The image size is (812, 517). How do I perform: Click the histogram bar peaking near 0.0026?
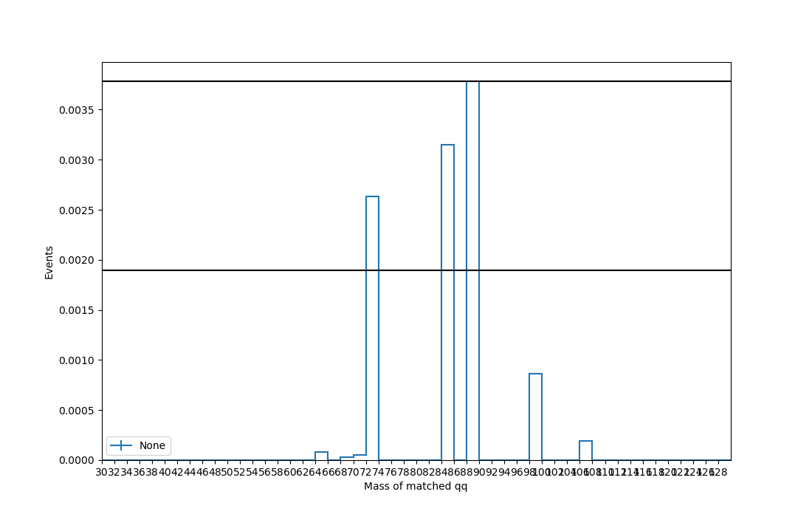coord(372,328)
